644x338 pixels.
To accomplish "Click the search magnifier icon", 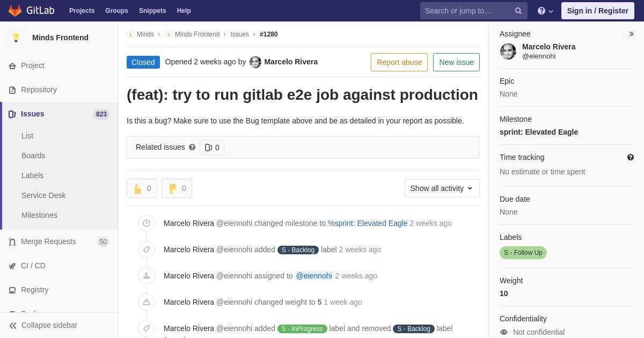I will pyautogui.click(x=518, y=11).
